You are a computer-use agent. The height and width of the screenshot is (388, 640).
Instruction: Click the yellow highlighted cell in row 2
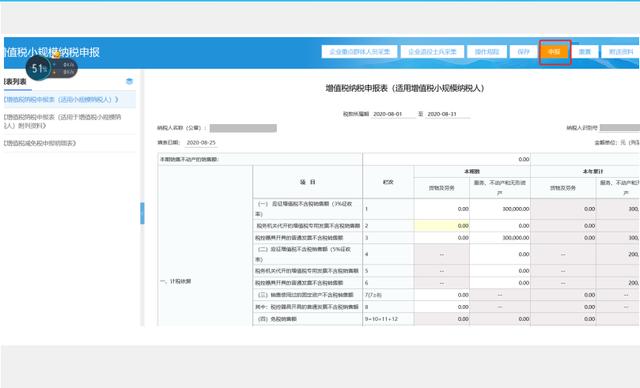click(442, 226)
